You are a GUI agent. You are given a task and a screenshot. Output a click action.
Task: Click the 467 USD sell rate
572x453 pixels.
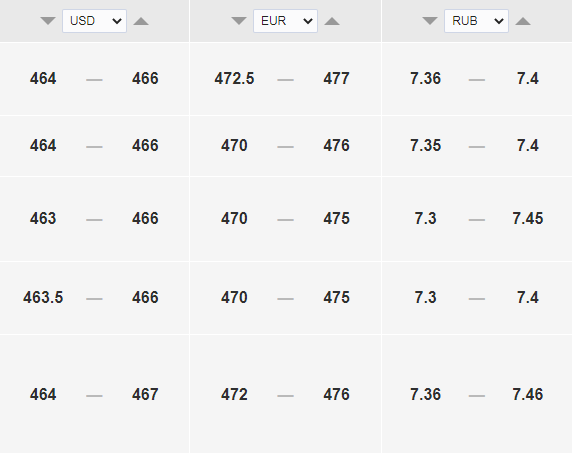tap(145, 394)
